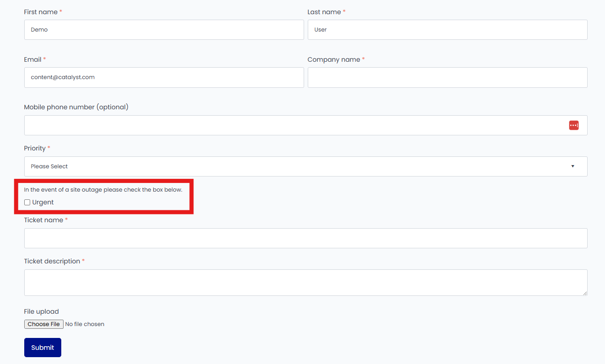This screenshot has width=605, height=364.
Task: Click the 'Company name' label
Action: pos(333,59)
